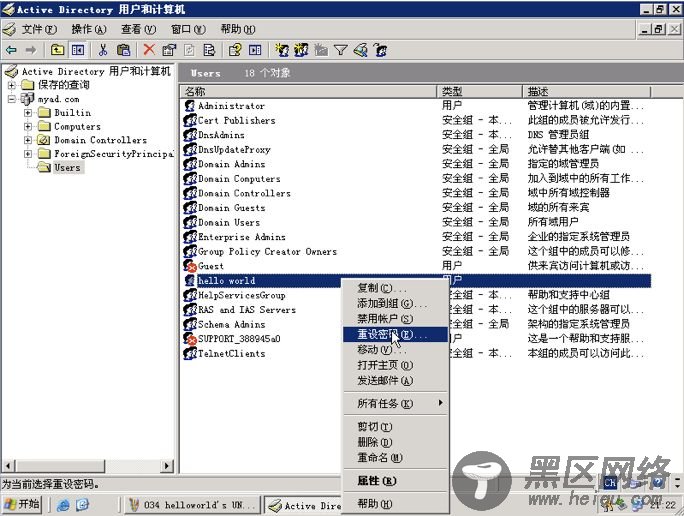The image size is (684, 516).
Task: Click the Back arrow toolbar icon
Action: tap(11, 50)
